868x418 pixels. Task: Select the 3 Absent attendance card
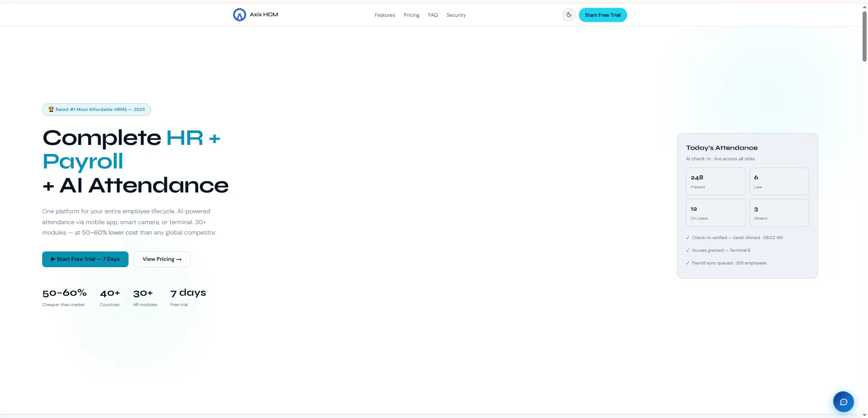(x=779, y=213)
